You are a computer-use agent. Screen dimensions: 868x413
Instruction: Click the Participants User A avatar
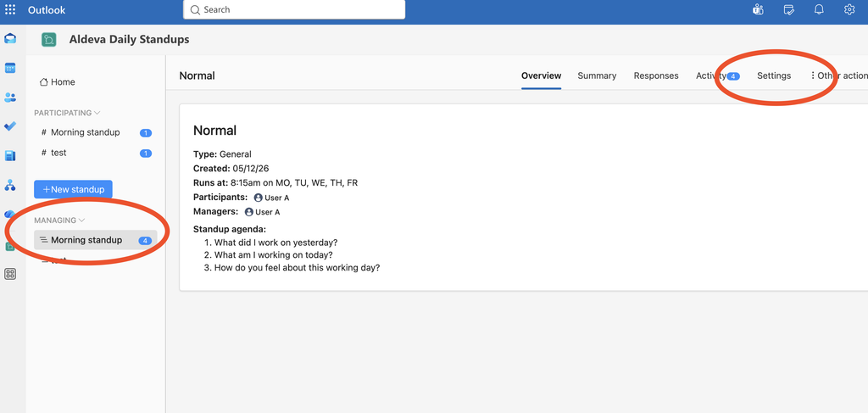[258, 198]
